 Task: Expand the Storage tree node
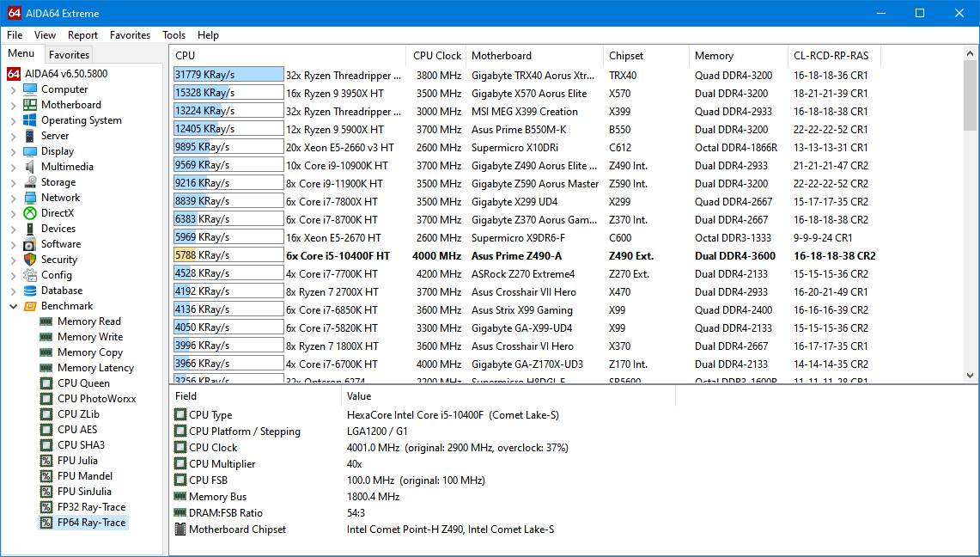[13, 182]
